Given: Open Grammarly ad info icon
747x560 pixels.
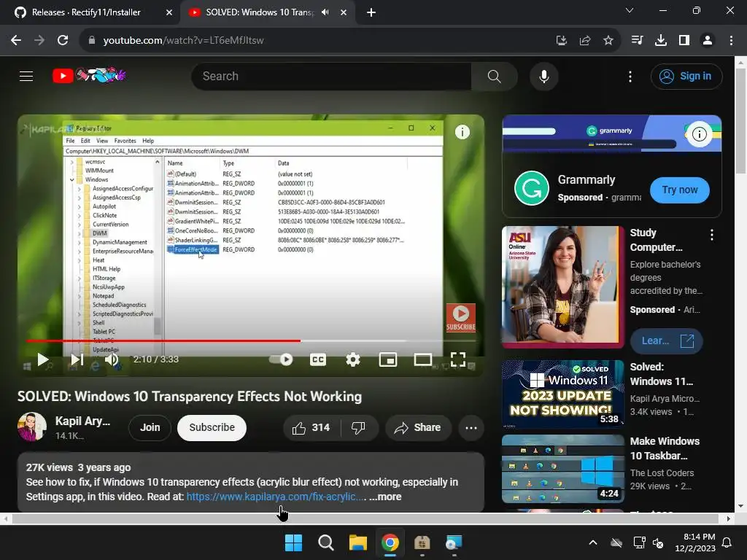Looking at the screenshot, I should [699, 134].
